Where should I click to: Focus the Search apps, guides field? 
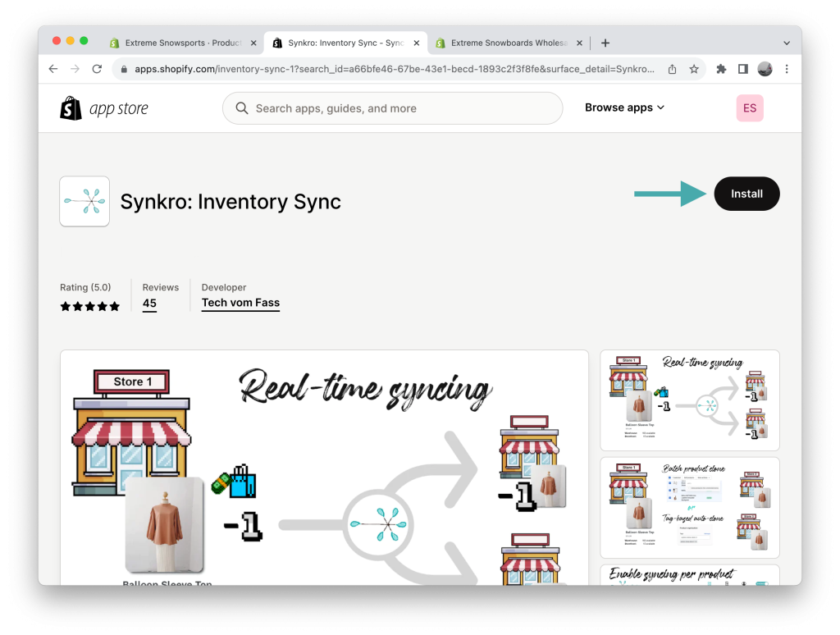click(392, 108)
